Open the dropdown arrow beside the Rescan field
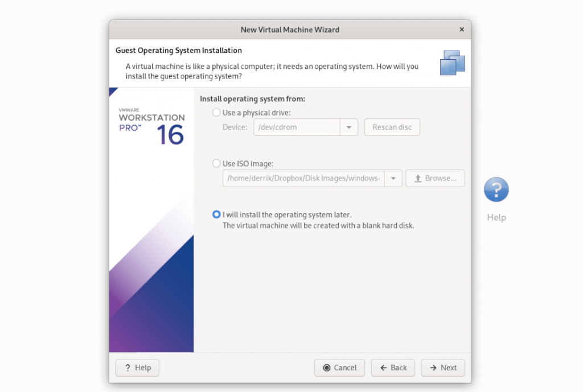Screen dimensions: 583x392 pyautogui.click(x=348, y=127)
